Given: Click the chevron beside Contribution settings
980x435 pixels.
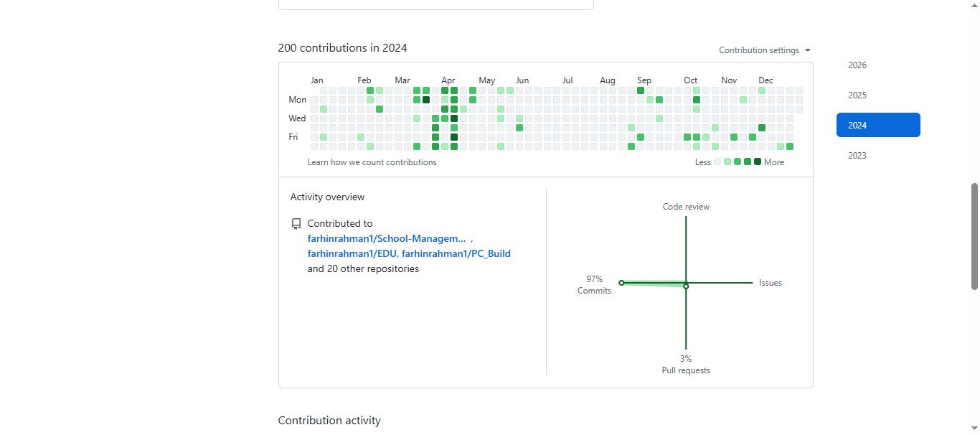Looking at the screenshot, I should (x=807, y=50).
